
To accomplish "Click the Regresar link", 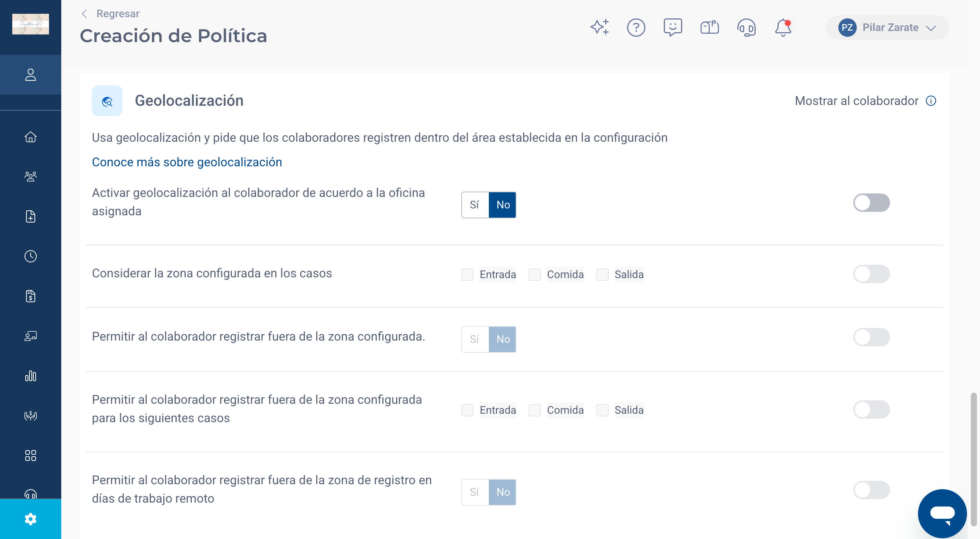I will [118, 14].
